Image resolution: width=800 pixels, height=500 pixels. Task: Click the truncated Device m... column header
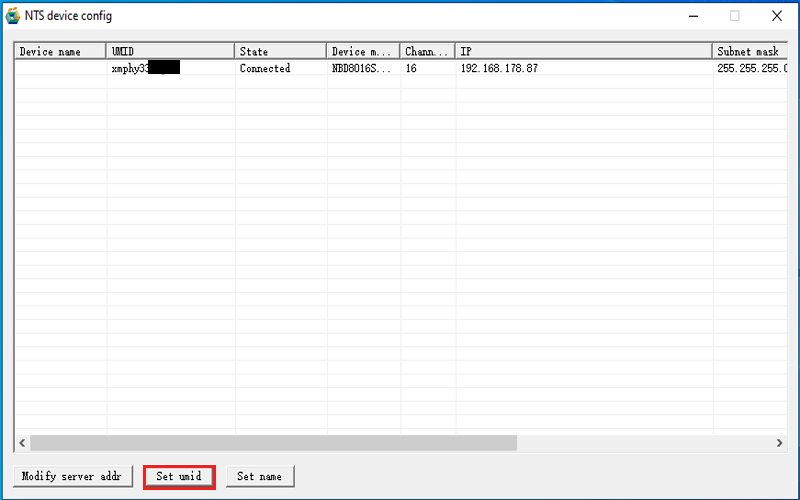point(362,51)
